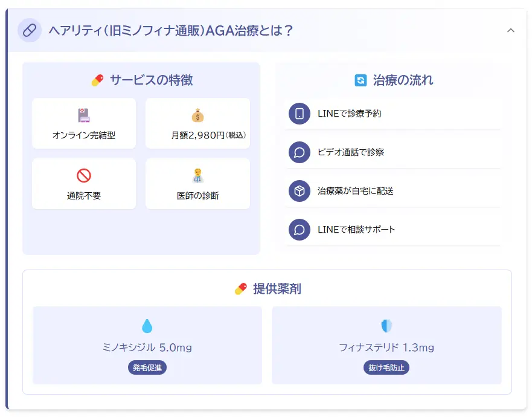Click the hospital icon above オンライン完結型
Screen dimensions: 532x417
[84, 115]
